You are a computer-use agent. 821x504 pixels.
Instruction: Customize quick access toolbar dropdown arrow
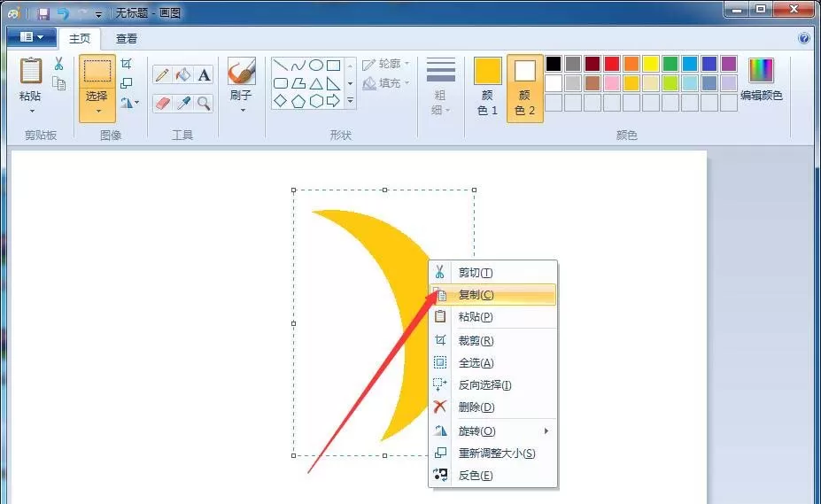[x=98, y=15]
